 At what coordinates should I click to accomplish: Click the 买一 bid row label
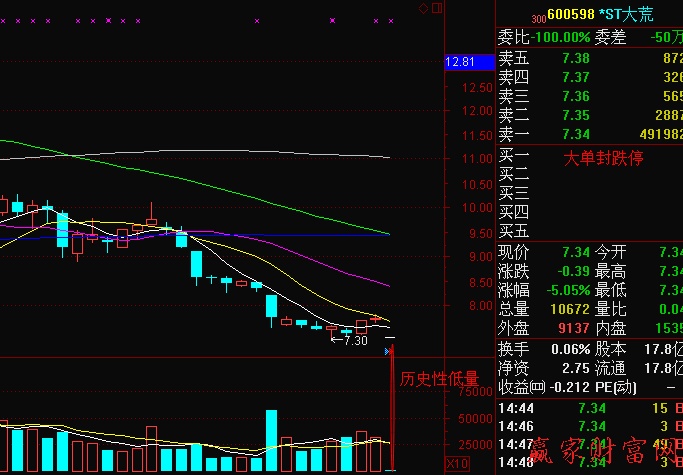tap(513, 157)
